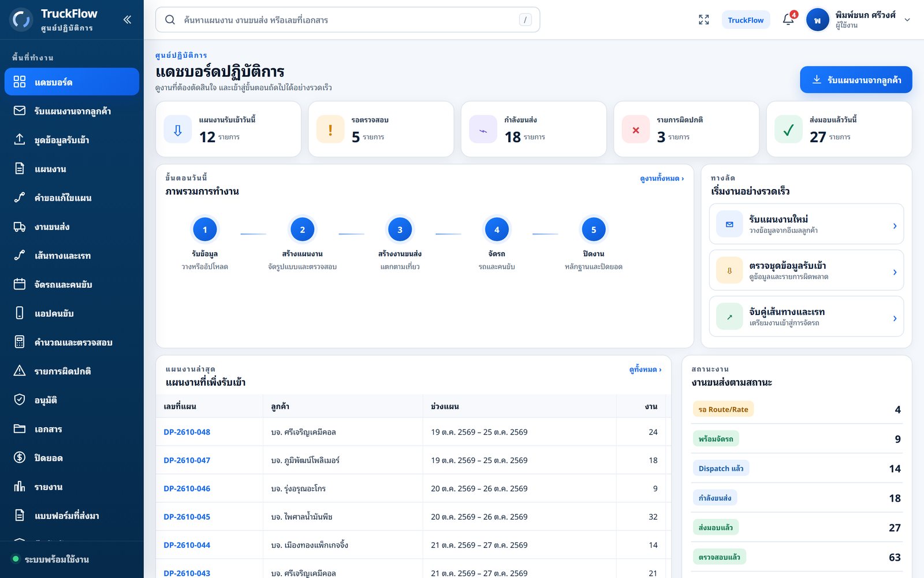This screenshot has width=924, height=578.
Task: Click ดูทั้งหมด link above plan table
Action: coord(646,369)
